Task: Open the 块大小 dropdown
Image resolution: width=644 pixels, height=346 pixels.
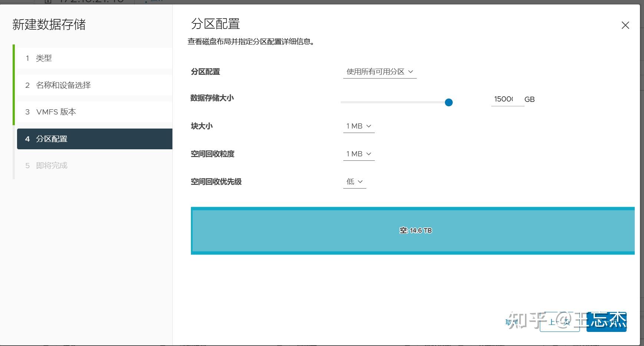Action: pos(358,126)
